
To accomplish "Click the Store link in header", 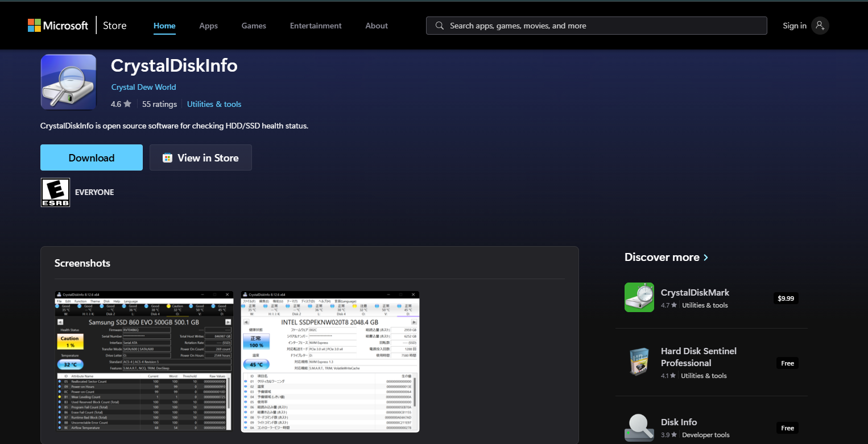I will 115,26.
